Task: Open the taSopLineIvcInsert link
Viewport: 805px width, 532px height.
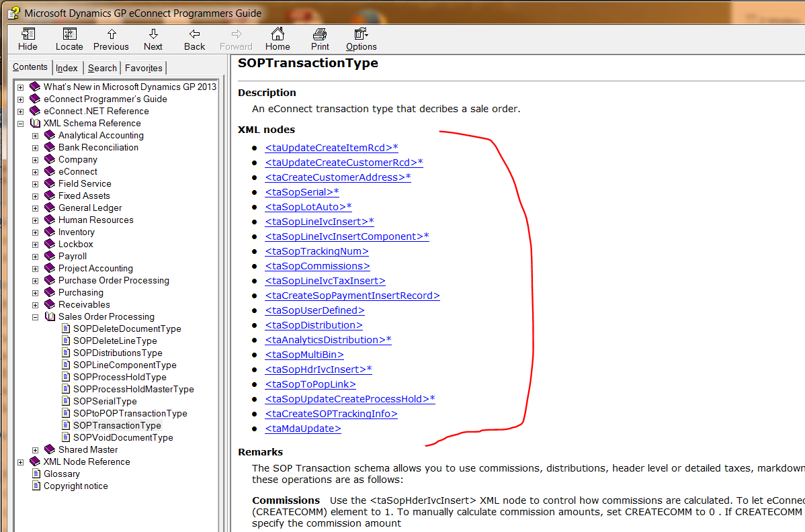Action: pos(319,222)
